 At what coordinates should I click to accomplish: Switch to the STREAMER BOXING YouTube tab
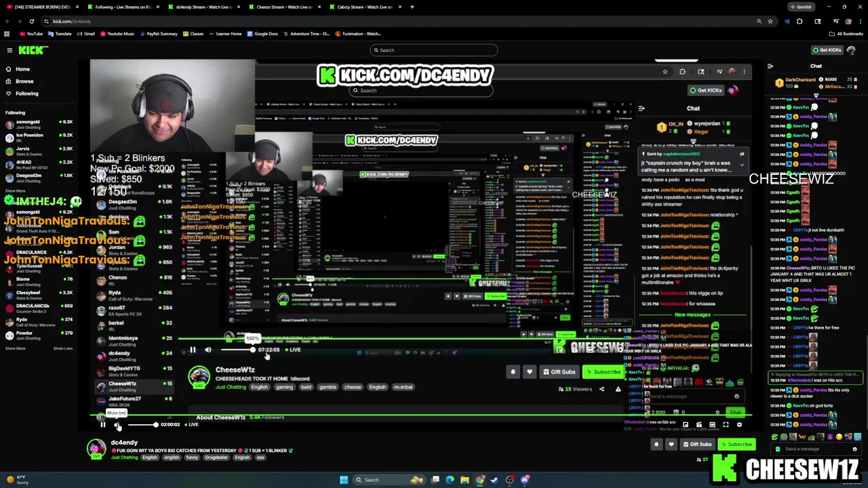click(x=42, y=7)
